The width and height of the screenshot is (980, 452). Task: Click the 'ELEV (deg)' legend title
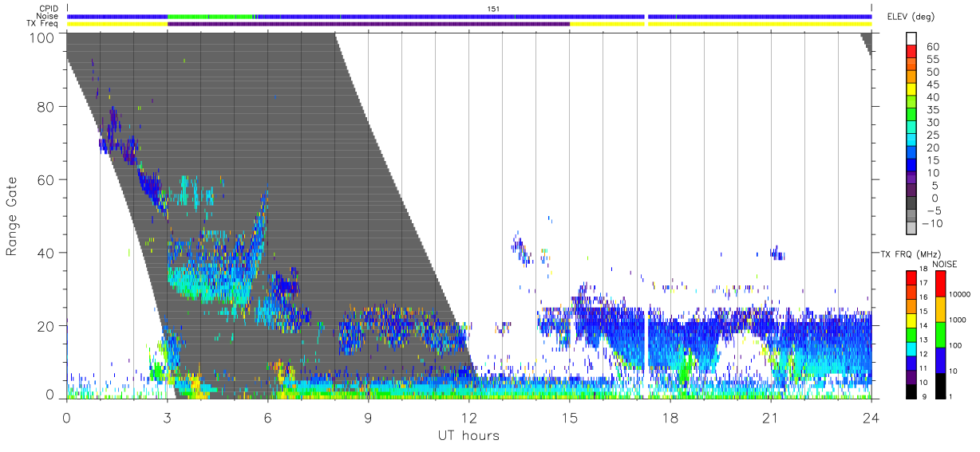point(911,16)
